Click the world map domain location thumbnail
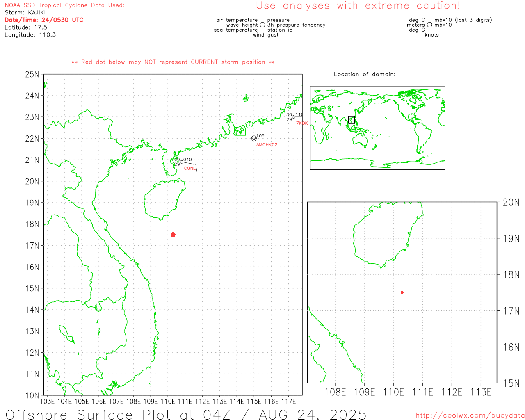Screen dimensions: 525x420 (378, 128)
